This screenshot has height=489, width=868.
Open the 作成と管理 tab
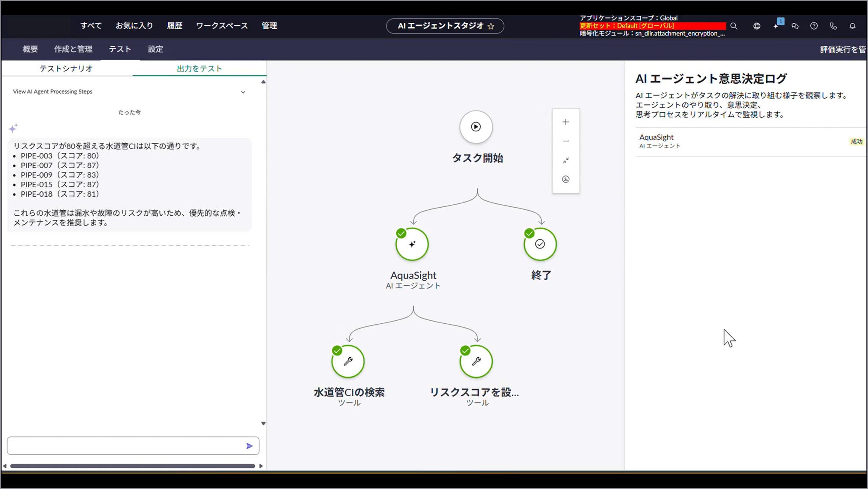73,49
